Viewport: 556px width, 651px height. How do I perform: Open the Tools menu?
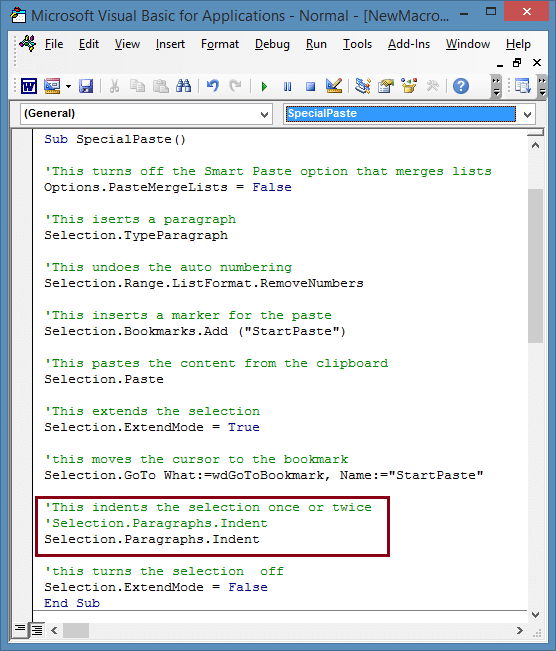coord(357,44)
